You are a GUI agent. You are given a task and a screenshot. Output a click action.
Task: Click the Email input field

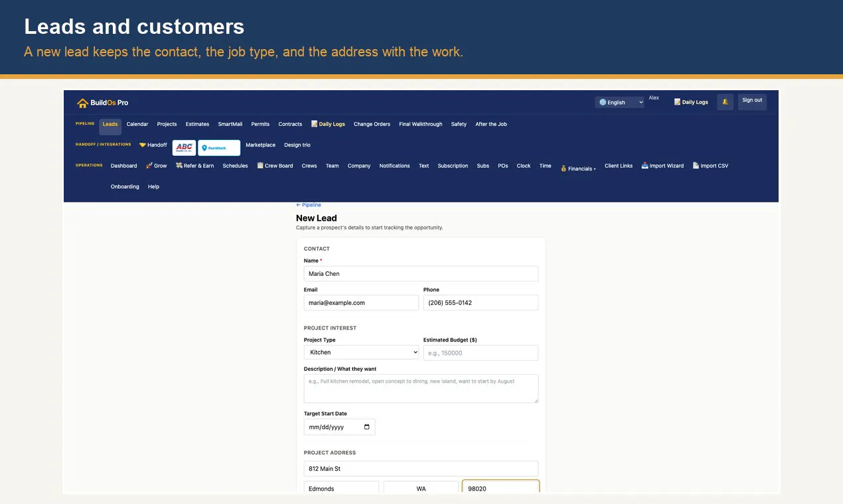click(361, 302)
